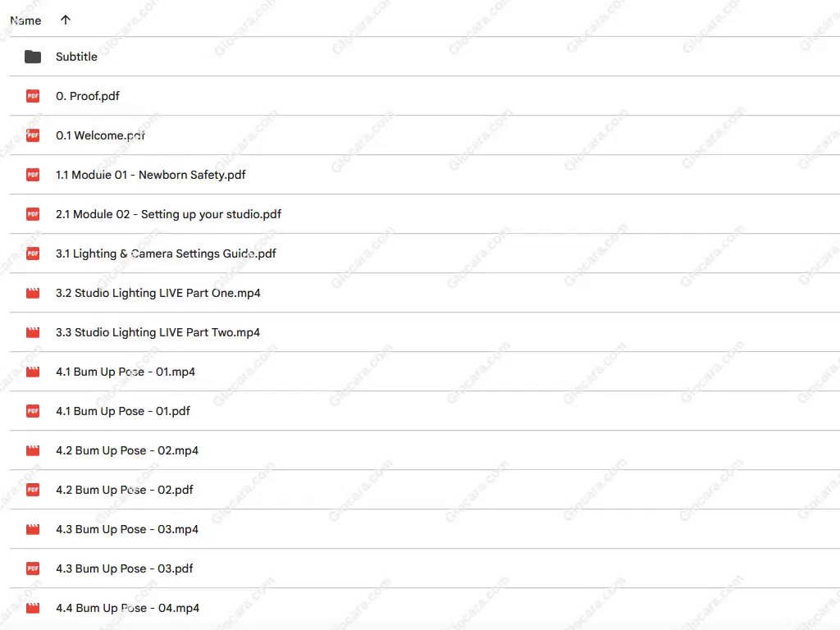The image size is (840, 630).
Task: Click the PDF icon for Newborn Safety module
Action: pos(33,175)
